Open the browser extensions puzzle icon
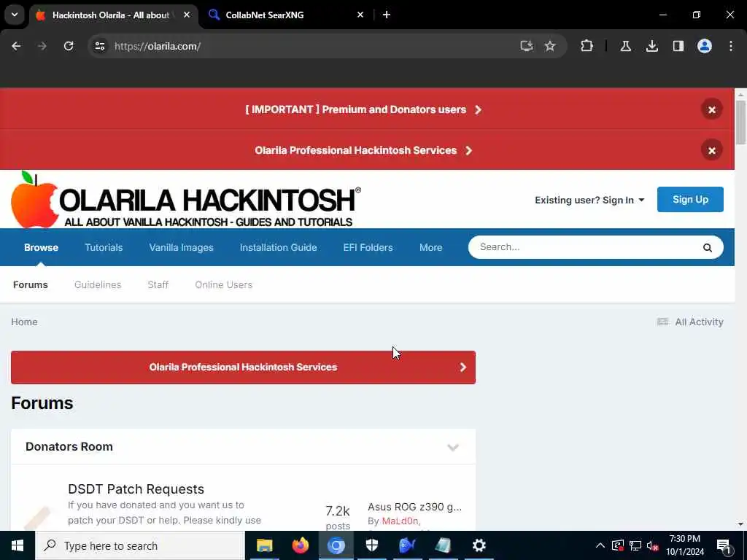This screenshot has height=560, width=747. coord(587,46)
